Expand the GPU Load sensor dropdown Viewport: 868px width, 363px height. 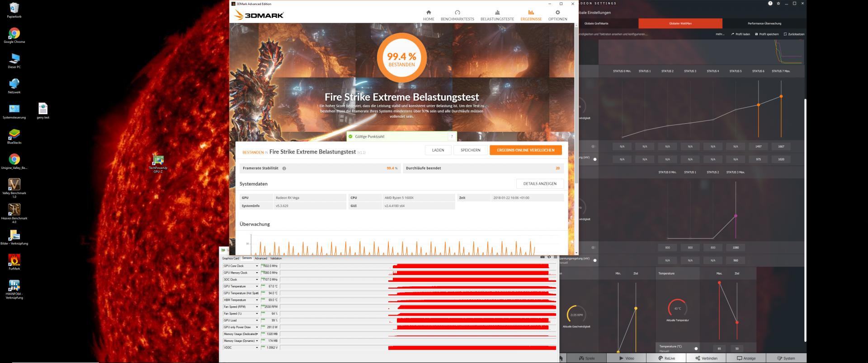(x=257, y=321)
